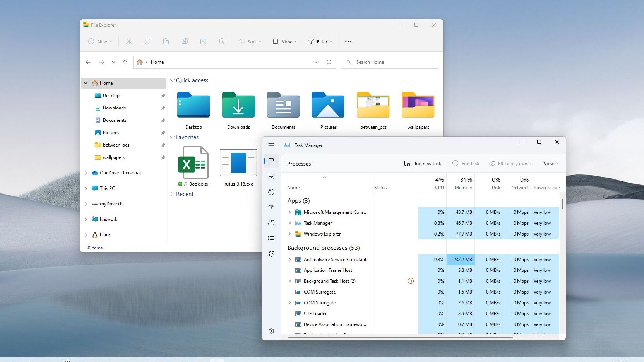644x362 pixels.
Task: Open Services icon in Task Manager sidebar
Action: point(271,254)
